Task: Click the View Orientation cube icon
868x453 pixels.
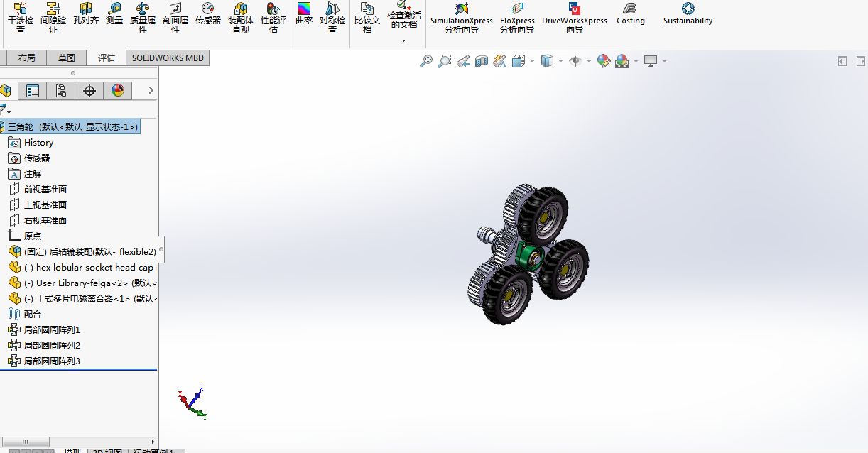Action: [518, 62]
